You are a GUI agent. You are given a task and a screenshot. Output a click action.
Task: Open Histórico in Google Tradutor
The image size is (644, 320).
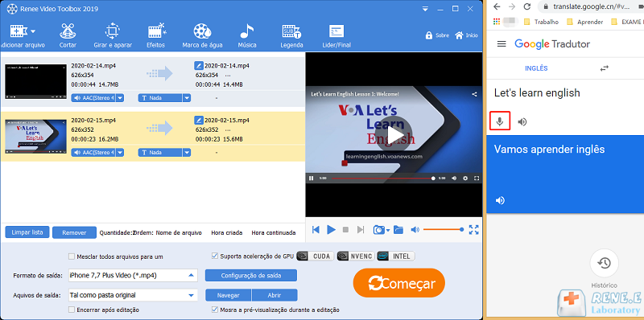(605, 264)
